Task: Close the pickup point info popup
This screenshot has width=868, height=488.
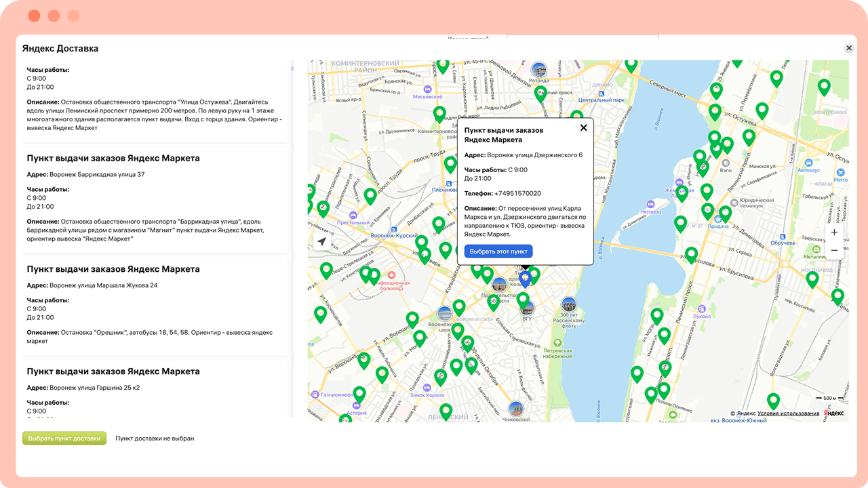Action: coord(583,127)
